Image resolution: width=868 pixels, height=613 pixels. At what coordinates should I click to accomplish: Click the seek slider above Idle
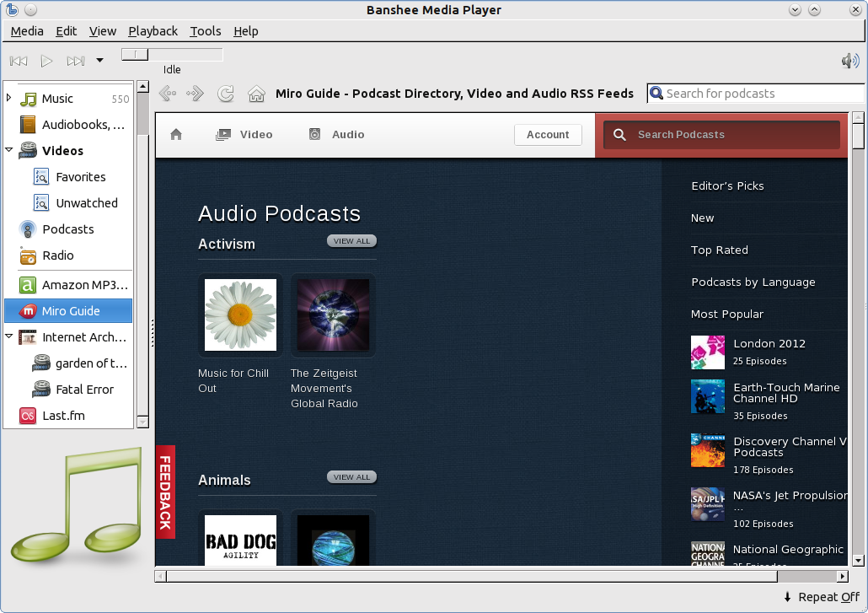(172, 54)
